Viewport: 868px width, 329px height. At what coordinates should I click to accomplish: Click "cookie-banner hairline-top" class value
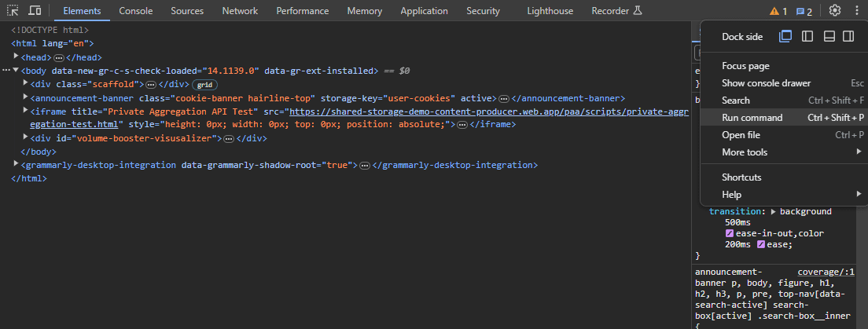click(243, 98)
